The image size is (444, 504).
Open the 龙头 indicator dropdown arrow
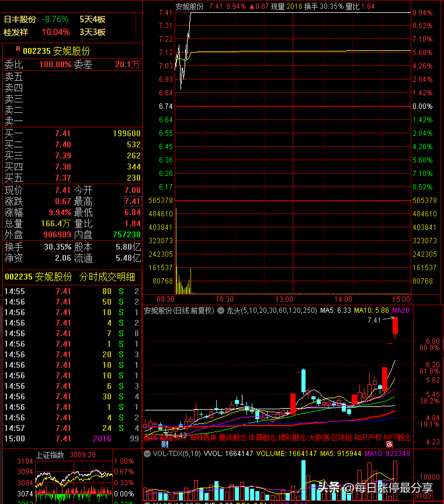(x=221, y=310)
